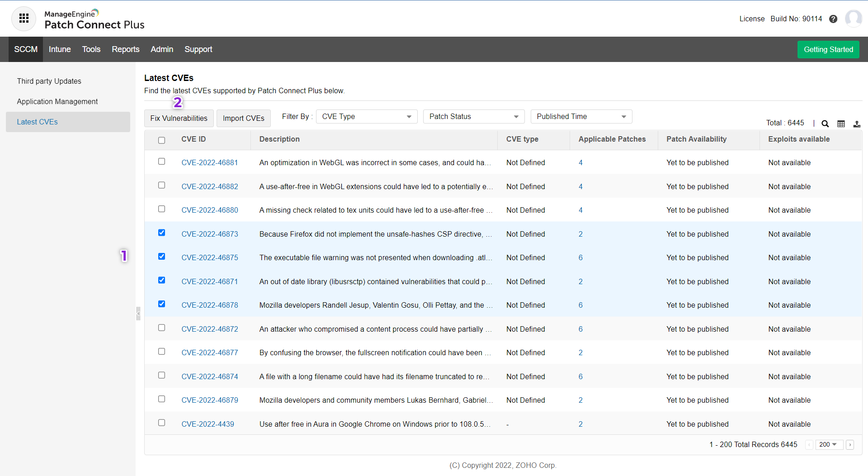868x476 pixels.
Task: Open the column chooser table icon
Action: [x=841, y=124]
